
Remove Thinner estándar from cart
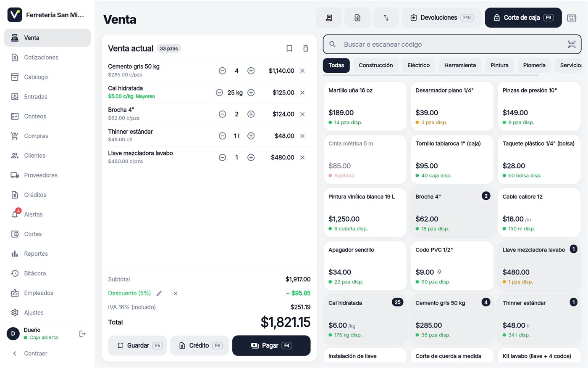[x=302, y=136]
